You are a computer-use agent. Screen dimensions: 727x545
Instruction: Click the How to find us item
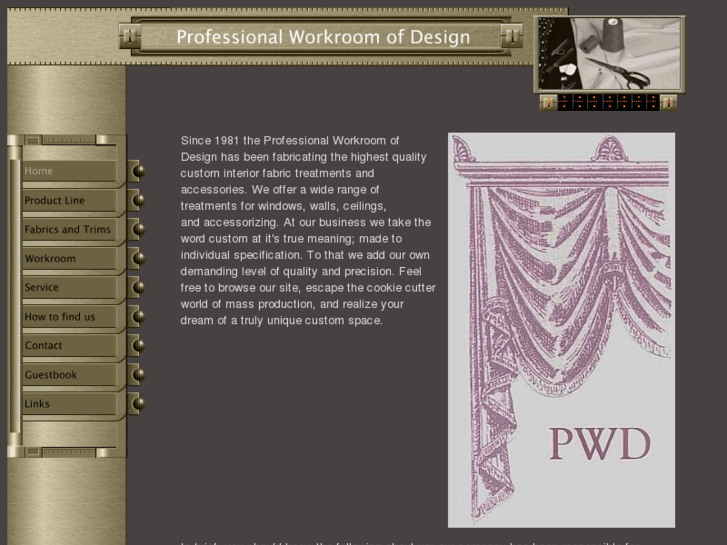point(70,317)
